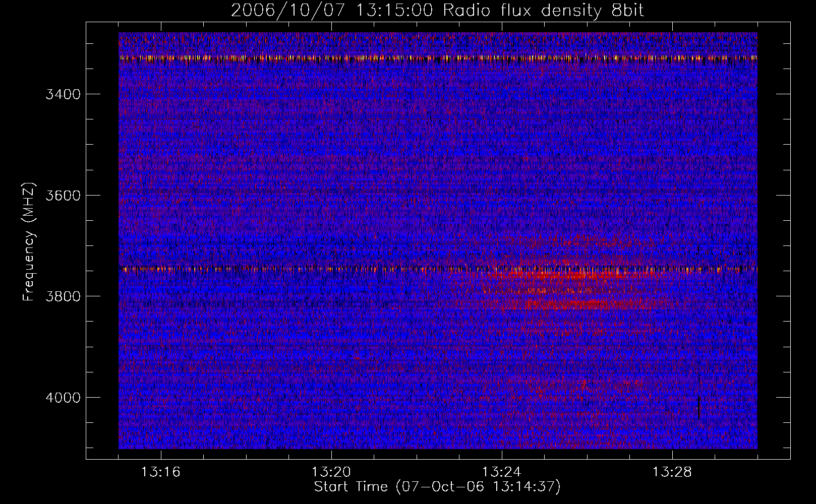Click the 13:24 time axis label
This screenshot has width=816, height=504.
pos(502,472)
